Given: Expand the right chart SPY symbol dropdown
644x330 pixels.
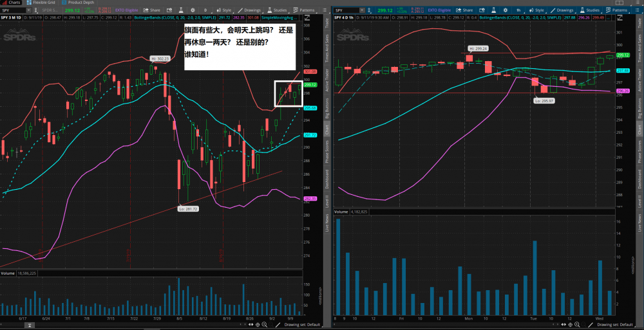Looking at the screenshot, I should click(x=362, y=10).
